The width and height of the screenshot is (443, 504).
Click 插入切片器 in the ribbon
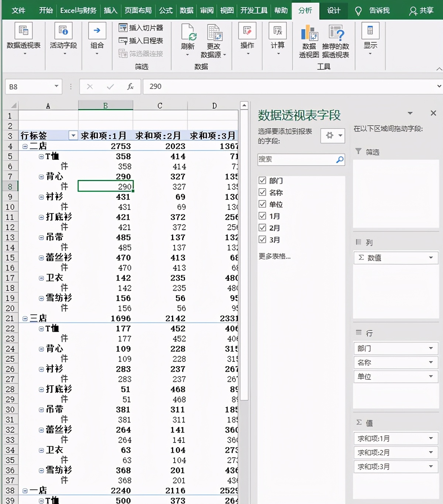pos(141,28)
